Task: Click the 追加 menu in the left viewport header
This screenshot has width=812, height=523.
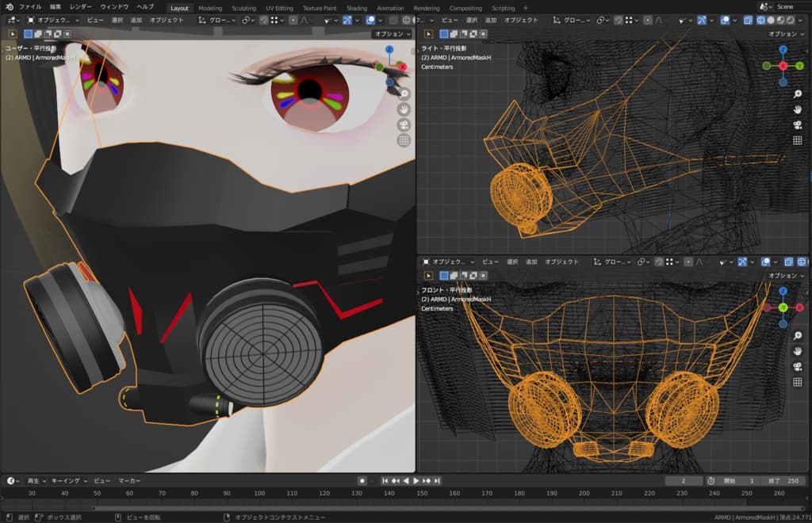Action: click(x=136, y=20)
